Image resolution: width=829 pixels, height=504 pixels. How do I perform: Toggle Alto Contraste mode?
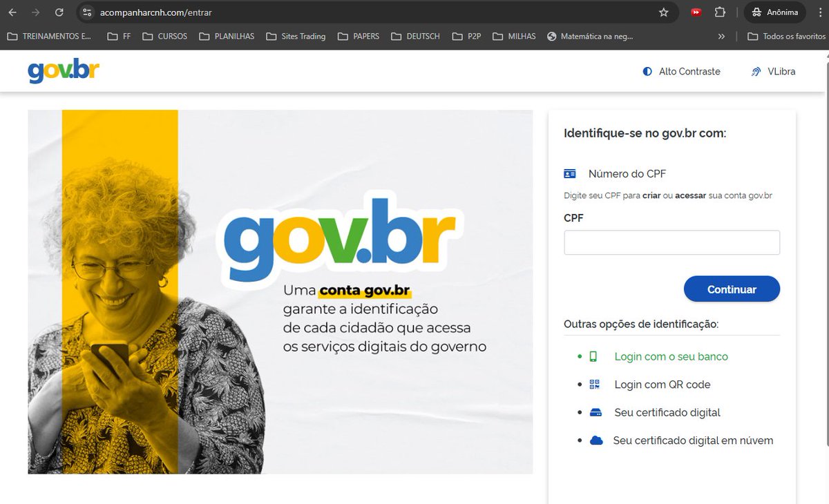[681, 71]
